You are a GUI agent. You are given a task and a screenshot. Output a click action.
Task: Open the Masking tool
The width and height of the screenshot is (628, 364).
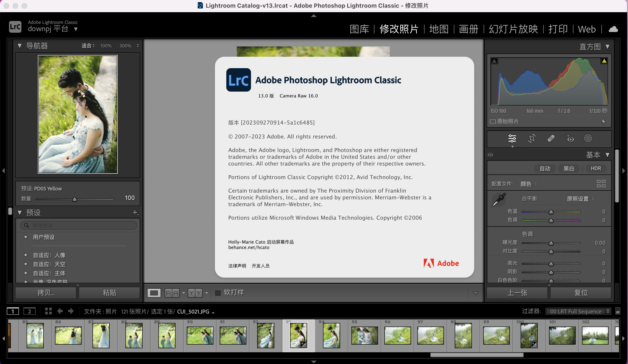tap(588, 138)
